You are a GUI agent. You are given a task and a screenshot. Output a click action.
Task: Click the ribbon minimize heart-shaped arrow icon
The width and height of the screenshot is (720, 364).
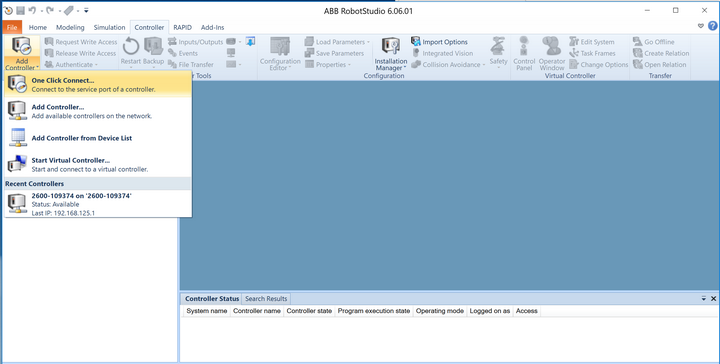click(701, 26)
